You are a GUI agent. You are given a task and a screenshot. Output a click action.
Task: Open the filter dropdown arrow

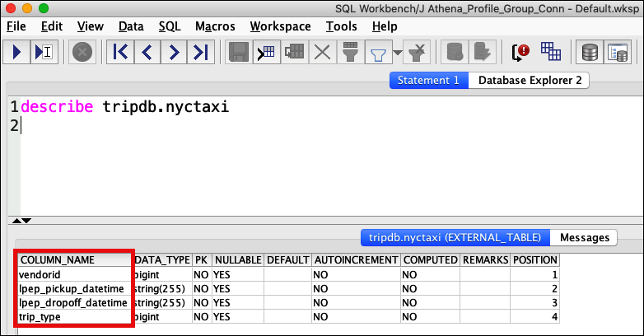click(398, 54)
